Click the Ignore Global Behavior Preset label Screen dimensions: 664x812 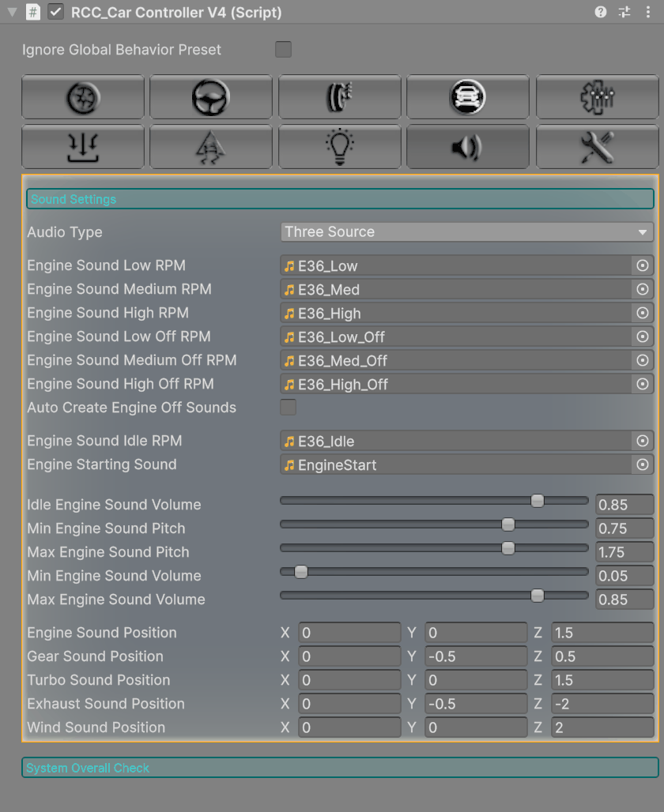[122, 50]
